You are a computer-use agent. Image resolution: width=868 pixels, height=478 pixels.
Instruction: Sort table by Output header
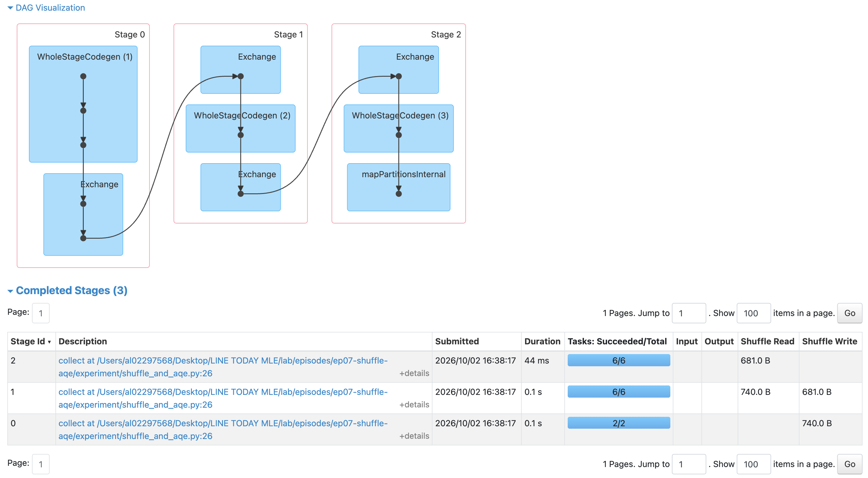click(719, 341)
